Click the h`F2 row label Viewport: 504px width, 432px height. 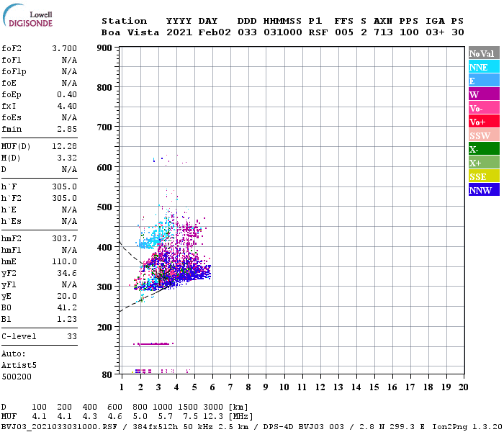coord(12,198)
